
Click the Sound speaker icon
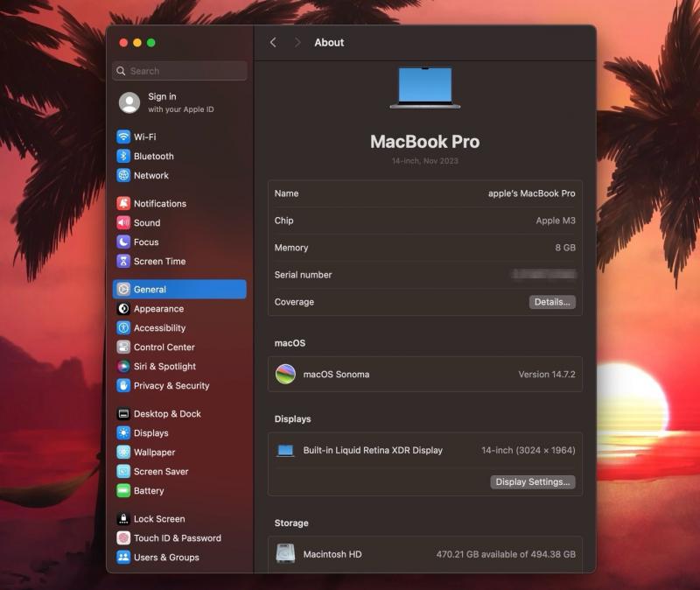123,222
